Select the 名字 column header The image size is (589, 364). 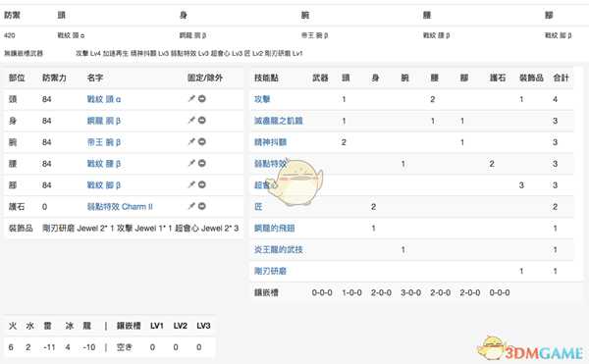(x=94, y=78)
